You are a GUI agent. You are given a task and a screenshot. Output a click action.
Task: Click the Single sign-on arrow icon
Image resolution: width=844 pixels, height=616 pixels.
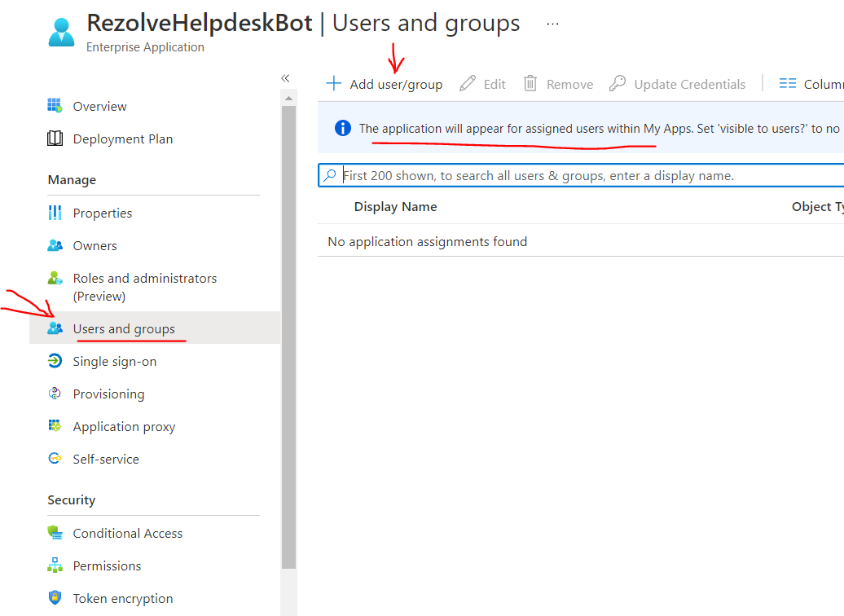click(55, 361)
